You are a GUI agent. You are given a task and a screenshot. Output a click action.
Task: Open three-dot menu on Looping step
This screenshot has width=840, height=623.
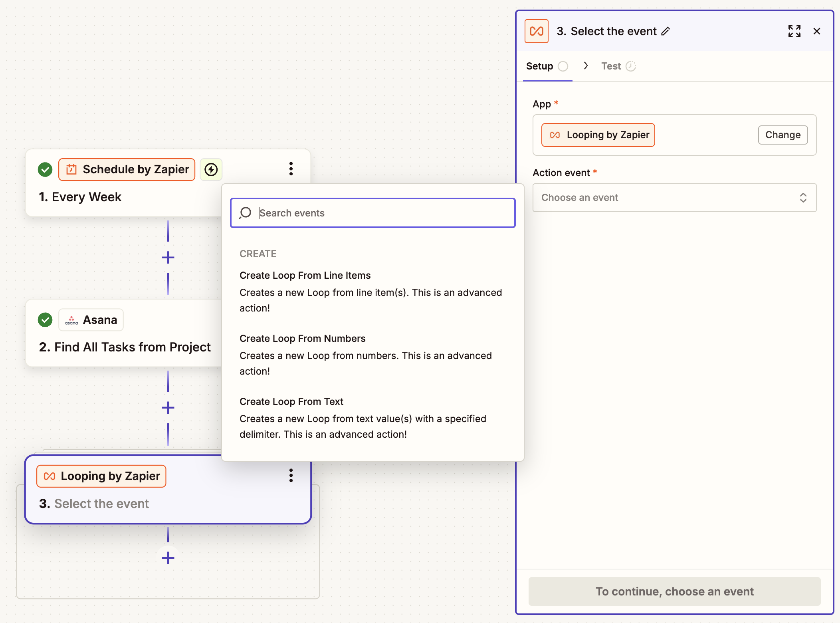tap(291, 475)
